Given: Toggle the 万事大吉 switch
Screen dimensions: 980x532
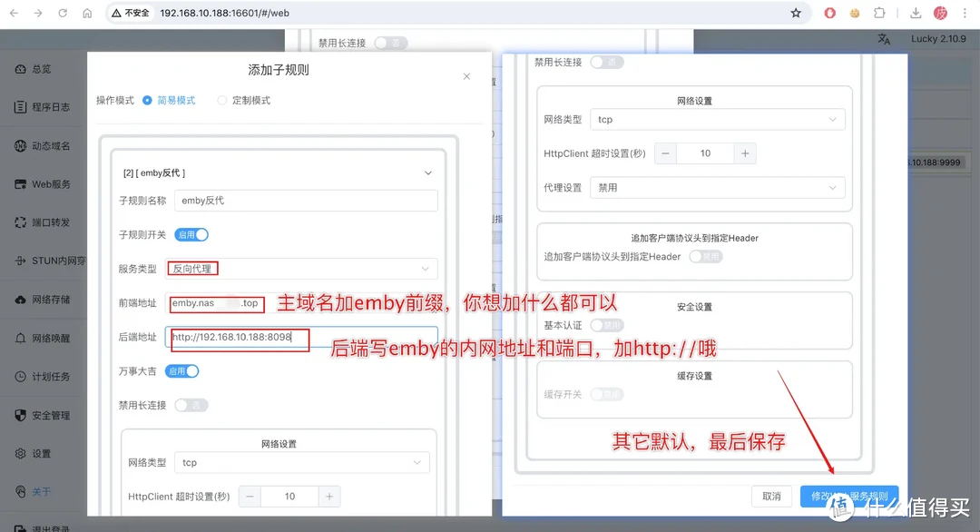Looking at the screenshot, I should [x=181, y=371].
